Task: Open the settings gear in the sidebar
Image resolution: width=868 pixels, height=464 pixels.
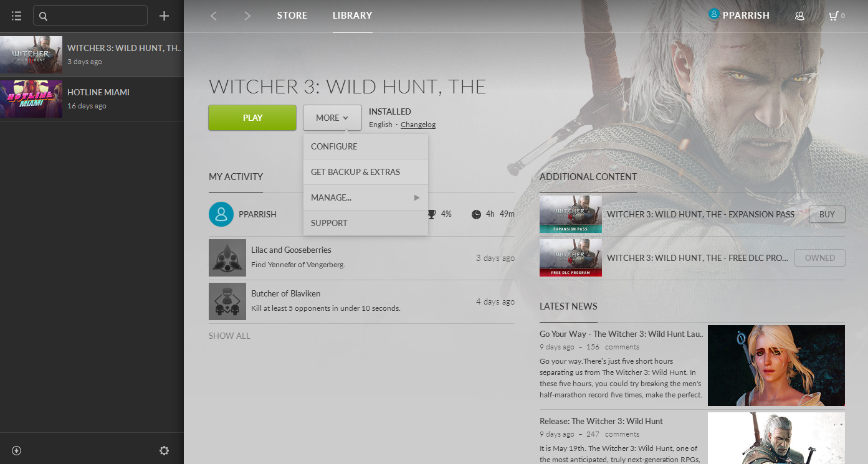Action: click(x=164, y=450)
